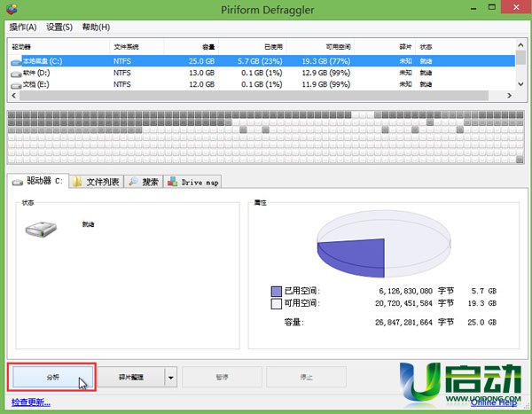Click the magnifier icon on 搜索 tab
The image size is (532, 414).
coord(133,182)
